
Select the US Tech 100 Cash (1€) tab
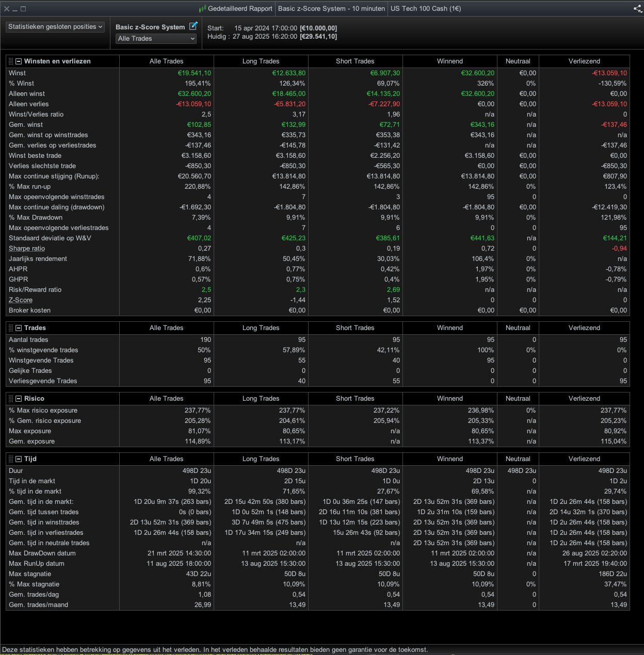click(426, 9)
